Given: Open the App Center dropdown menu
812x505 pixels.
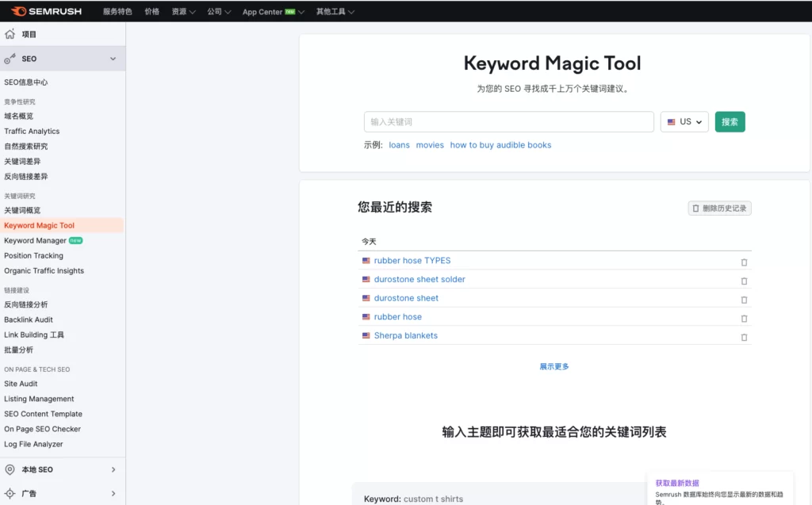Looking at the screenshot, I should [x=274, y=11].
